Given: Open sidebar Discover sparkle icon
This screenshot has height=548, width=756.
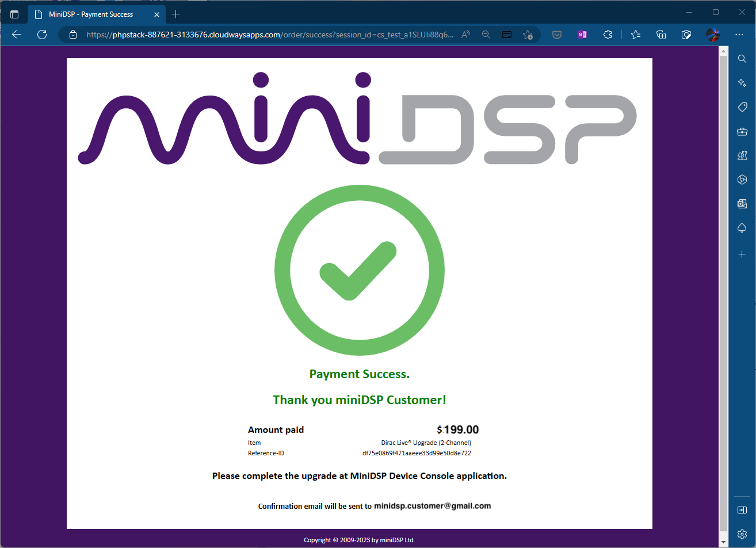Looking at the screenshot, I should (742, 83).
